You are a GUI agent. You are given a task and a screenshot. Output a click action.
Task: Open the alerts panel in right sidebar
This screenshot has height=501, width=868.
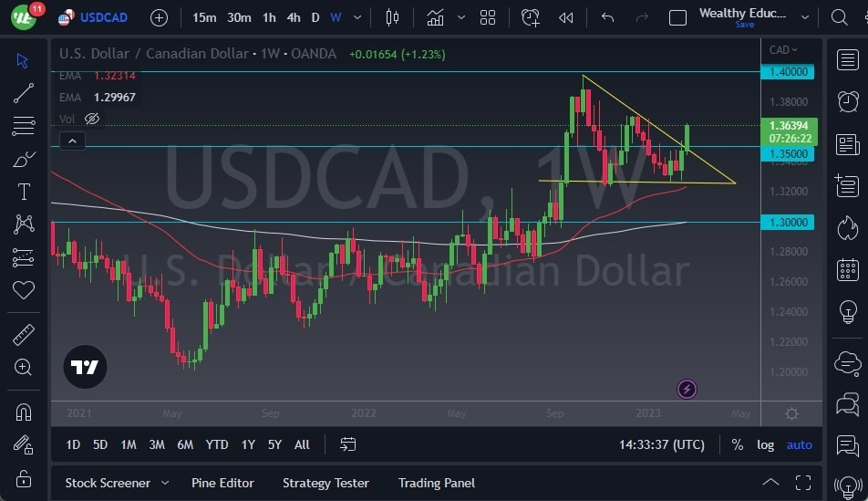[848, 101]
